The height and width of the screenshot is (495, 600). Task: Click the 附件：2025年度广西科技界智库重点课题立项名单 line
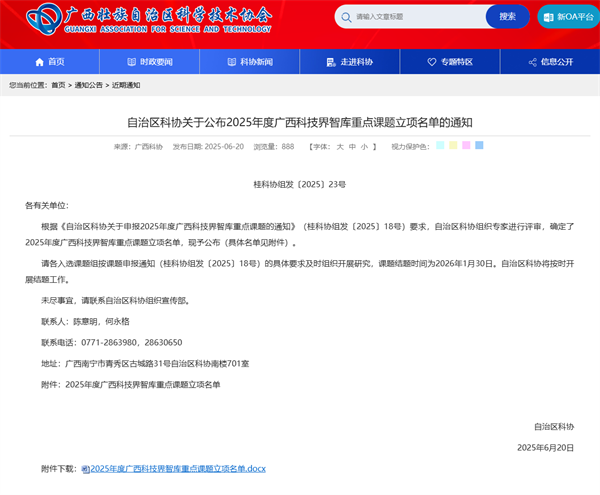131,384
